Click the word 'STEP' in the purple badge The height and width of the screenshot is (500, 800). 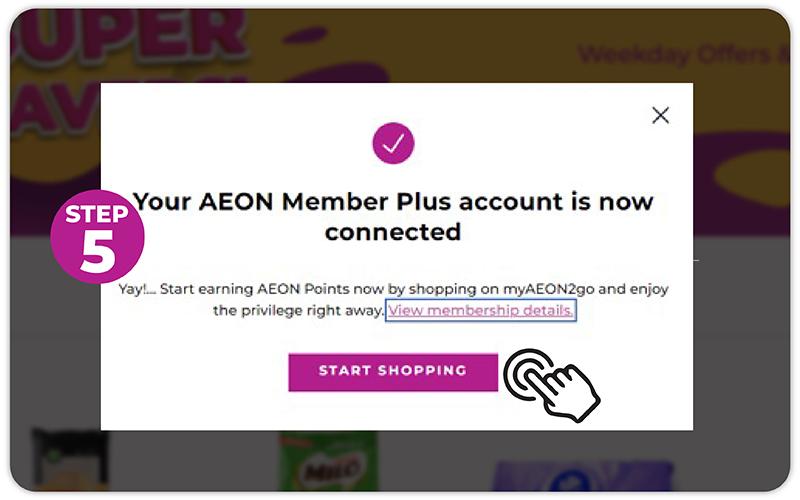(97, 214)
